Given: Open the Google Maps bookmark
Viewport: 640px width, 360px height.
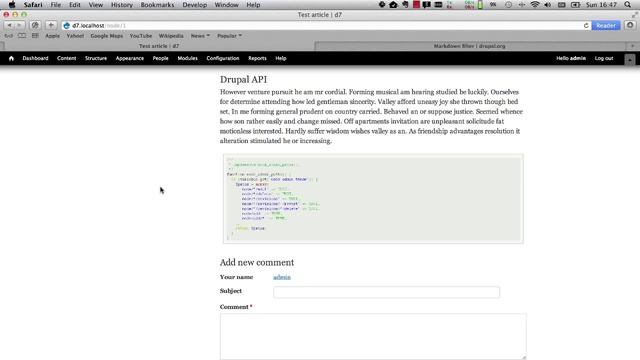Looking at the screenshot, I should pyautogui.click(x=107, y=36).
